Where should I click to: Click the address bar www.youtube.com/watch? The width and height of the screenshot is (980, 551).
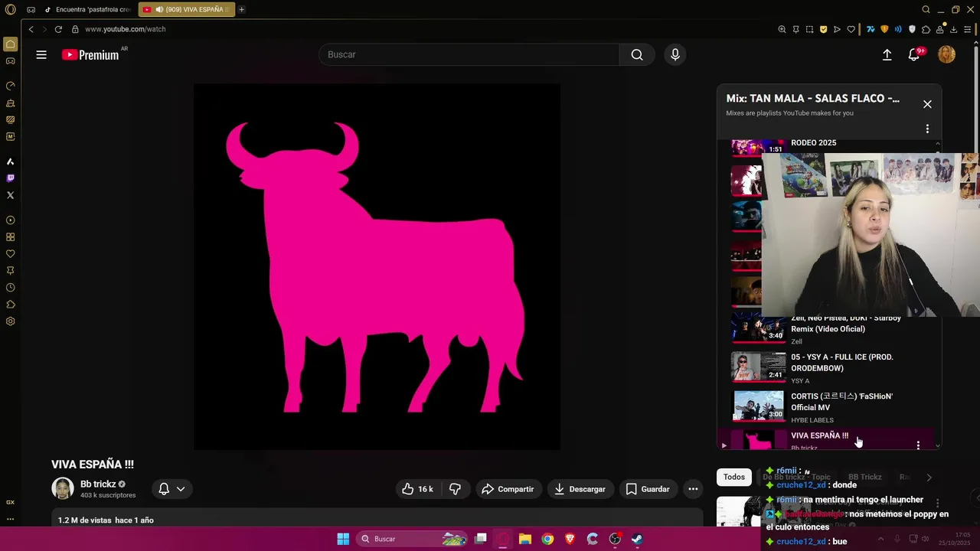125,29
